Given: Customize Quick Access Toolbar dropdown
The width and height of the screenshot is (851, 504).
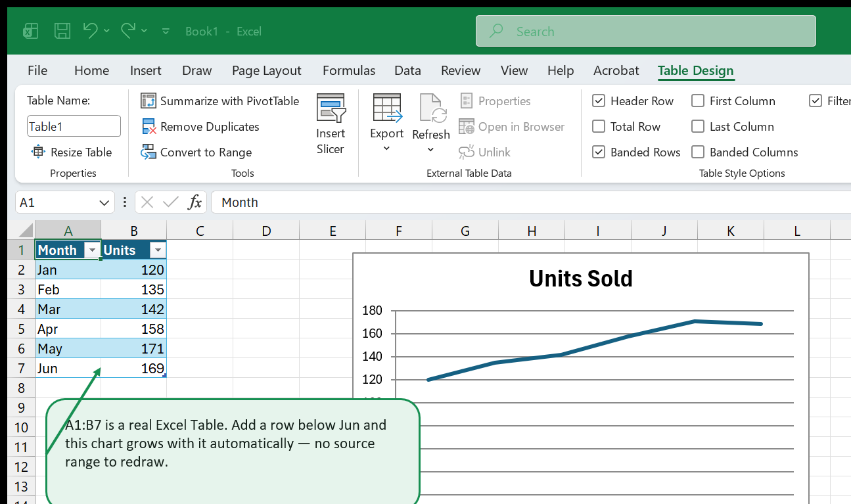Looking at the screenshot, I should point(166,31).
